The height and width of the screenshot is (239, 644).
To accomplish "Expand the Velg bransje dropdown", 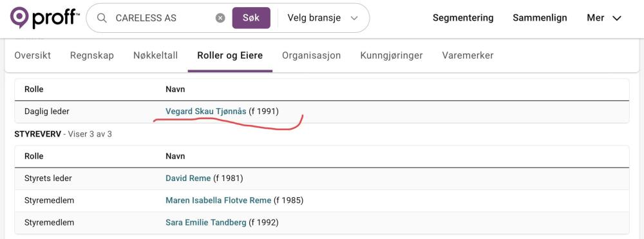I will (x=323, y=18).
